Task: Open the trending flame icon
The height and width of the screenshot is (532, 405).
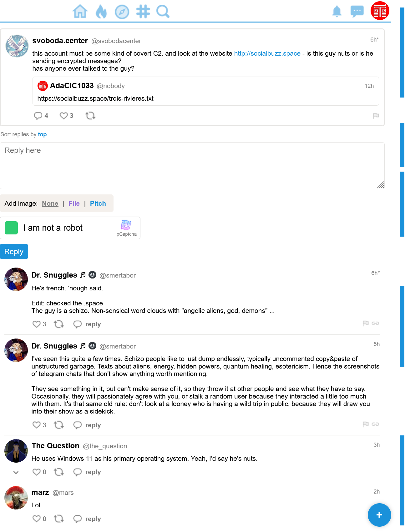Action: [x=101, y=12]
